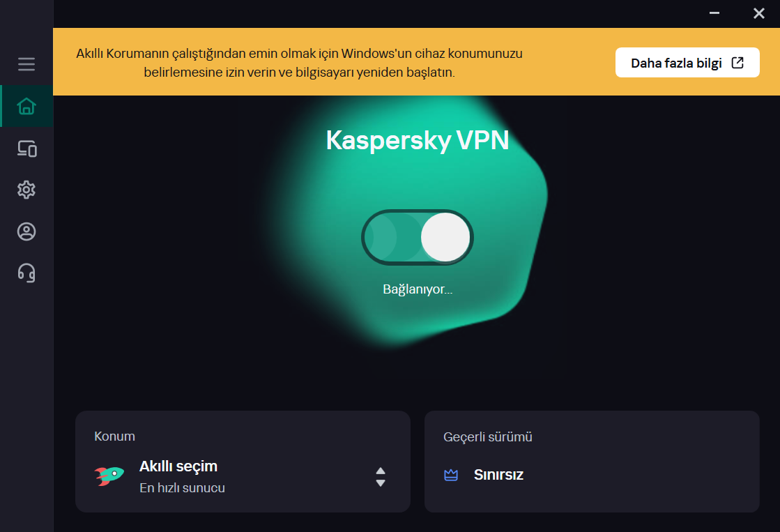Click the external link icon in banner button
The height and width of the screenshot is (532, 780).
tap(737, 63)
